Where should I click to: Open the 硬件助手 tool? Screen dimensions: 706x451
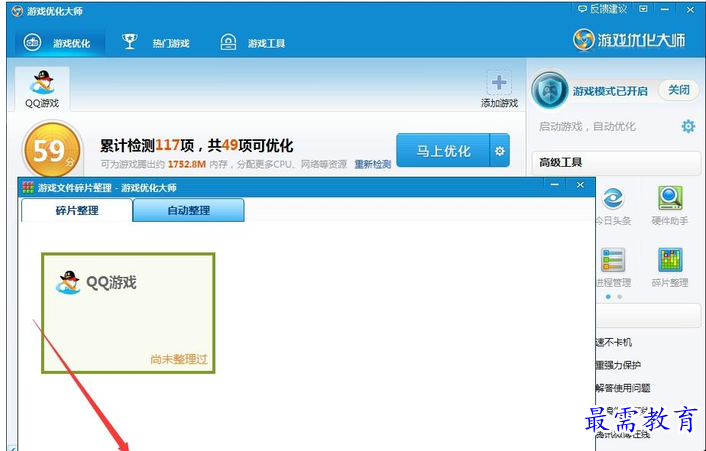point(670,206)
